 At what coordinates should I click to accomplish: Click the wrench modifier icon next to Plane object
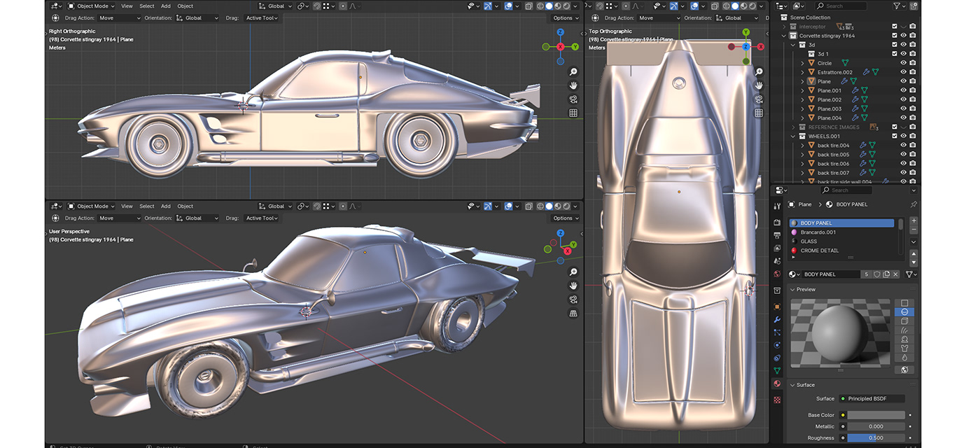tap(843, 81)
